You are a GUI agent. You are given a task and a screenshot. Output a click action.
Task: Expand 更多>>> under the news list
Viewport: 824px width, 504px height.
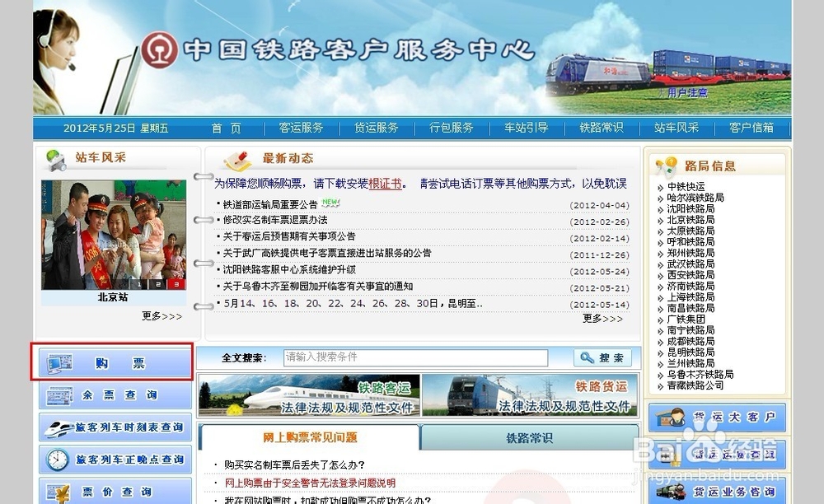602,319
